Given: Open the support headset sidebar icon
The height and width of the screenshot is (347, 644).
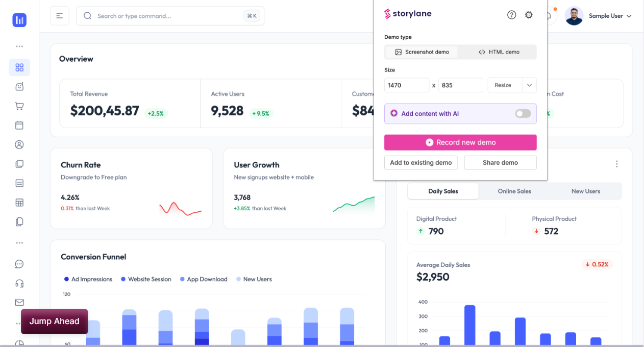Looking at the screenshot, I should (x=19, y=283).
